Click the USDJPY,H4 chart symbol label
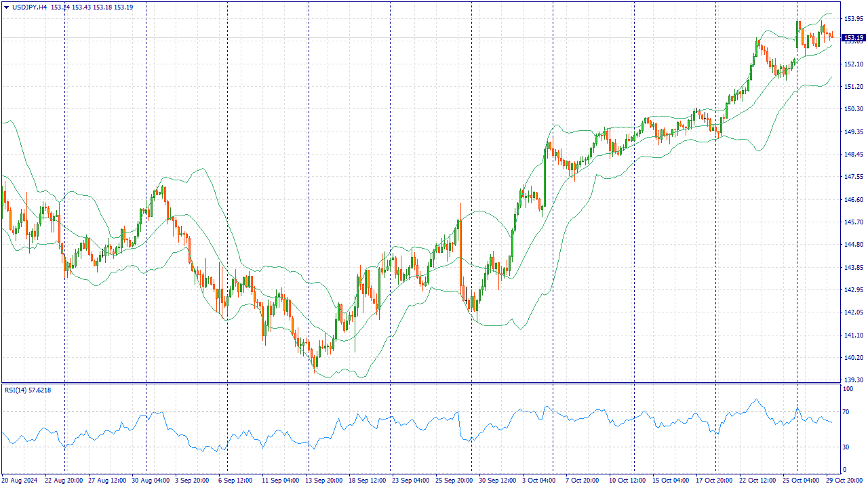 click(30, 7)
